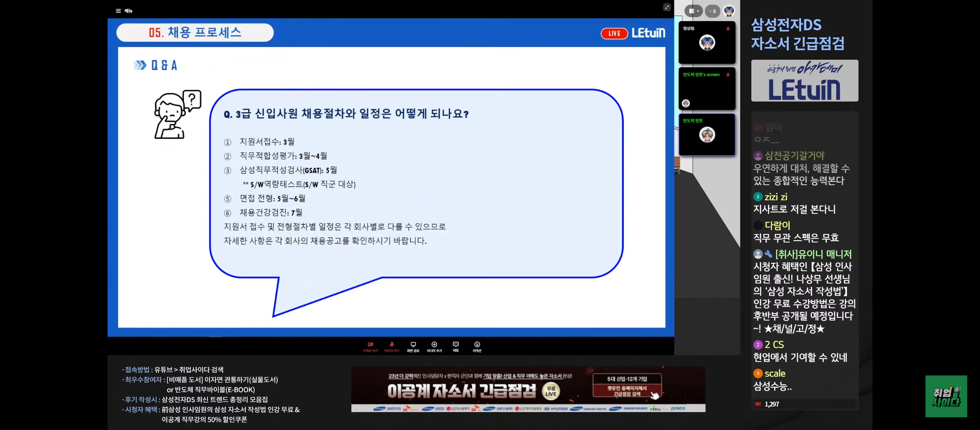Open the reactions (리액션) smiley icon
This screenshot has width=980, height=430.
pos(477,346)
